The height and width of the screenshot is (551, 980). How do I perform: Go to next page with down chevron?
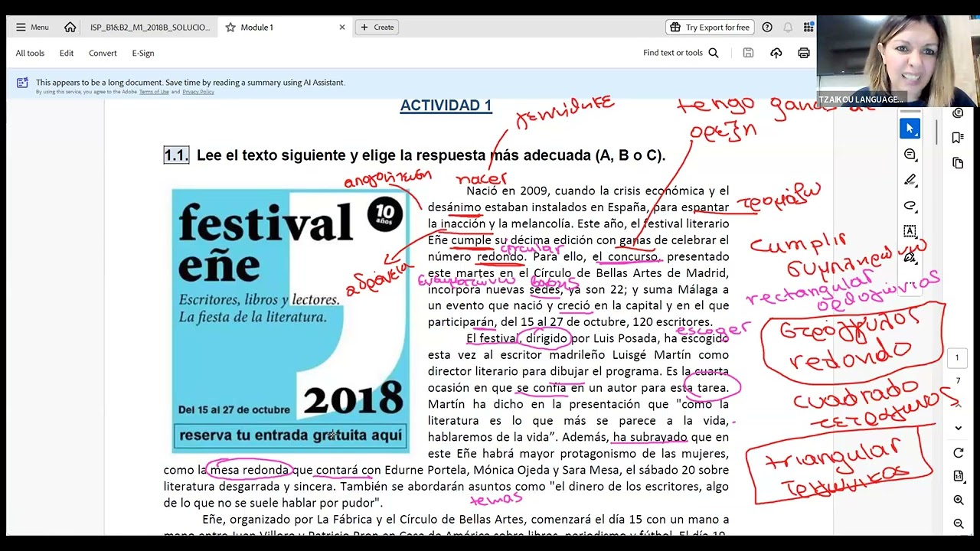click(958, 428)
